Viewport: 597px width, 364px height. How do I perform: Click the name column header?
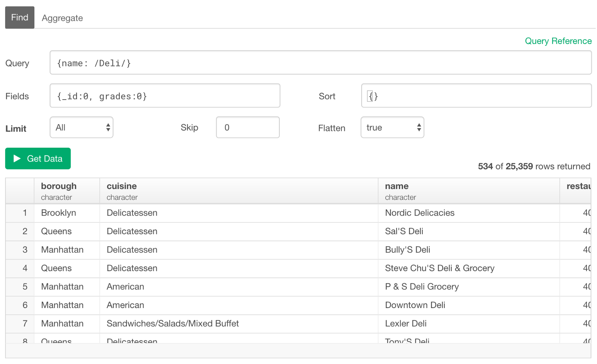coord(469,191)
